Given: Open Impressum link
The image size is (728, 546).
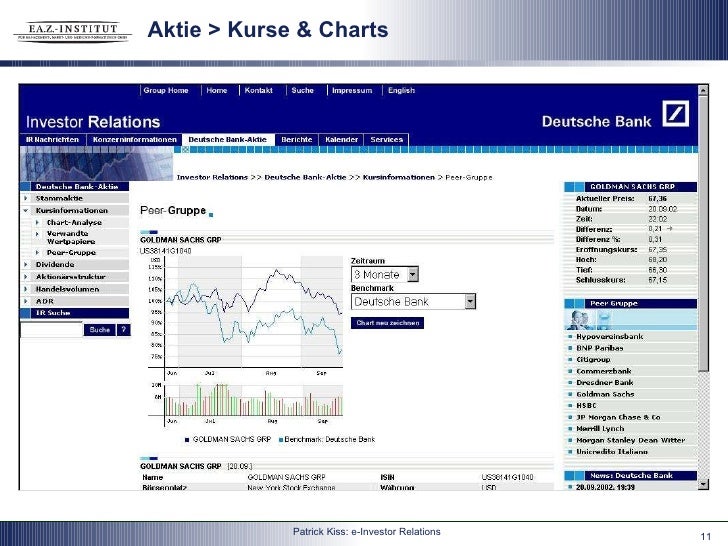Looking at the screenshot, I should (352, 91).
